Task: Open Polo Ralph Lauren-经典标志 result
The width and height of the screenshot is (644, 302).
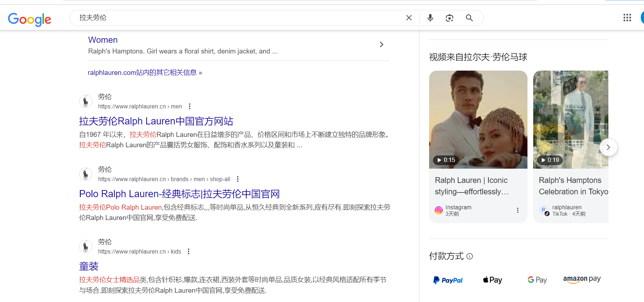Action: (179, 194)
